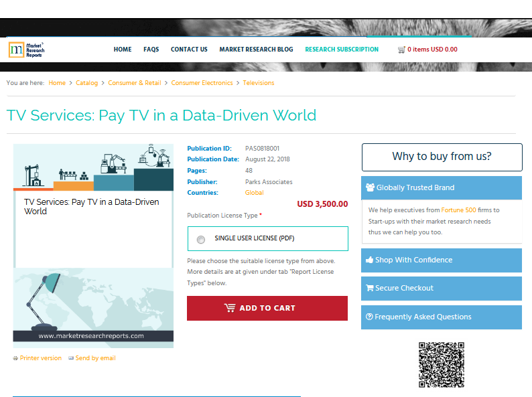Click the report cover thumbnail image
This screenshot has width=532, height=397.
pyautogui.click(x=93, y=246)
